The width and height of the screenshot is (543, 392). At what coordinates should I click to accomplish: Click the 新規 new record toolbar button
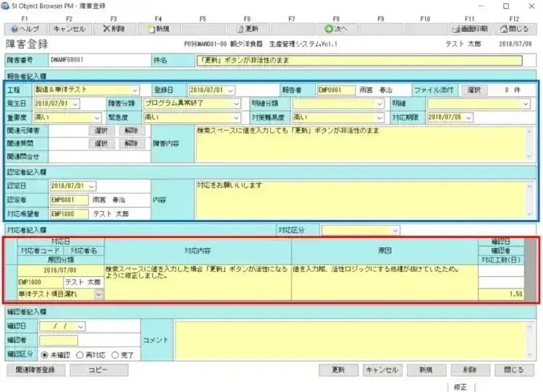(159, 29)
